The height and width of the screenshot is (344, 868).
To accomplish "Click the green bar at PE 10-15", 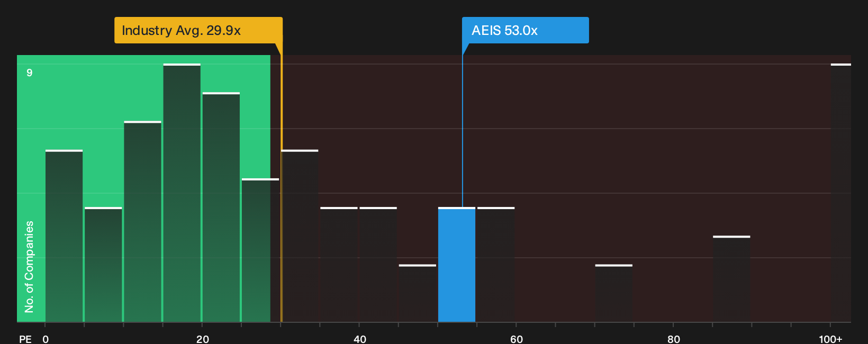I will click(143, 222).
